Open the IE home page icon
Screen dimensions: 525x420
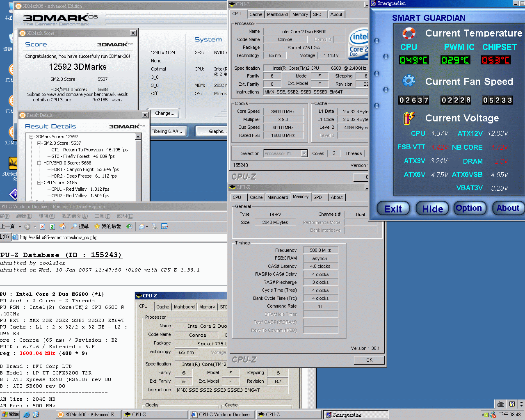(62, 226)
